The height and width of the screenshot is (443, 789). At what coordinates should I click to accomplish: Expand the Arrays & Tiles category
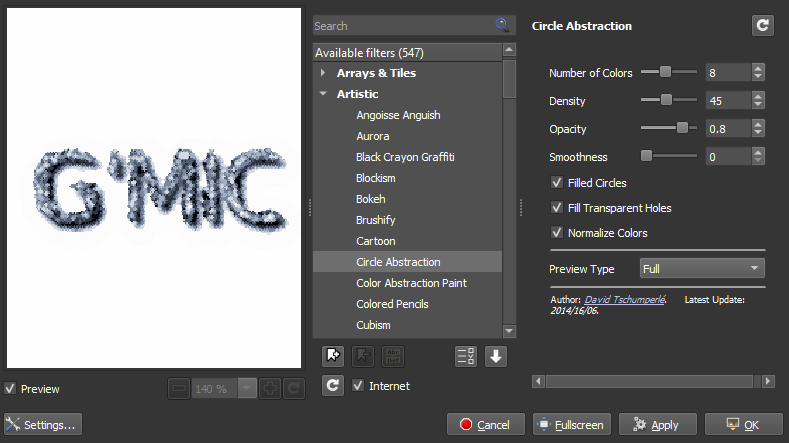click(323, 73)
